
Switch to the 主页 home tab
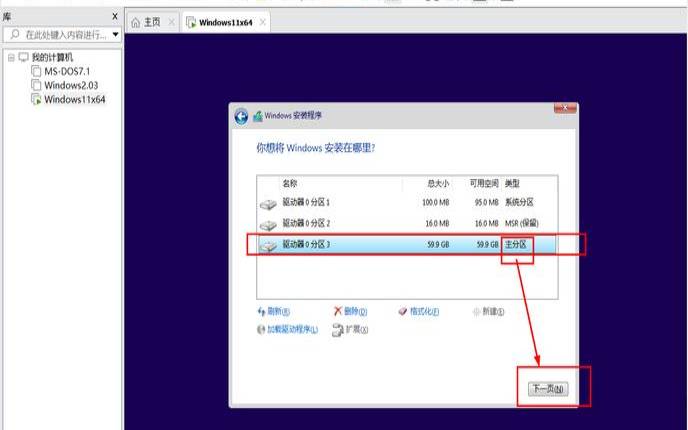click(152, 22)
